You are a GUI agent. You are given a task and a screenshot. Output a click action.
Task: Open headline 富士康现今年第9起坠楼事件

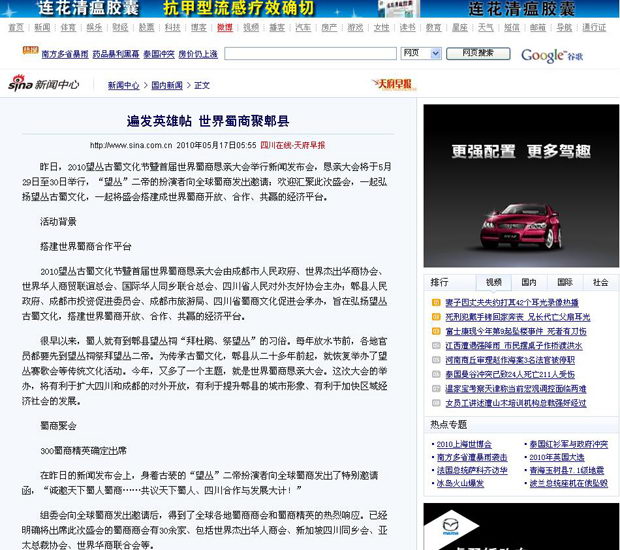[x=516, y=331]
